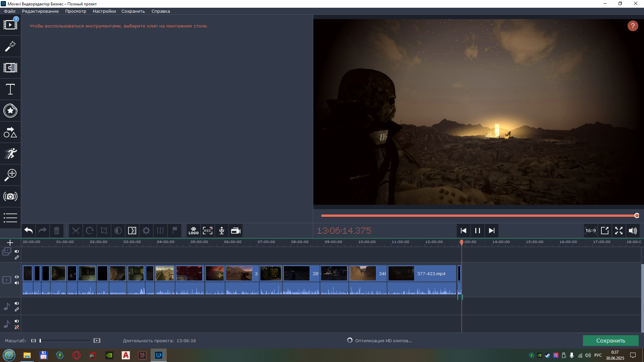Rotate the clip with rotate icon

click(x=90, y=231)
